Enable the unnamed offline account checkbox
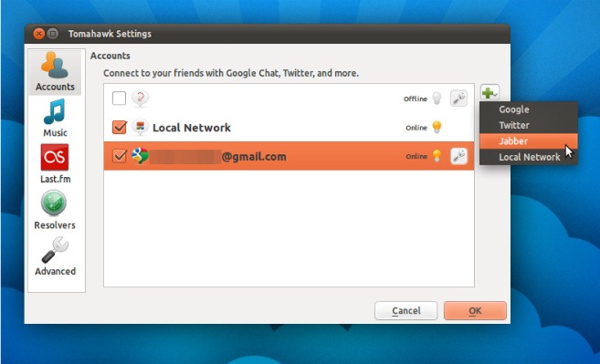The image size is (600, 364). click(x=119, y=99)
